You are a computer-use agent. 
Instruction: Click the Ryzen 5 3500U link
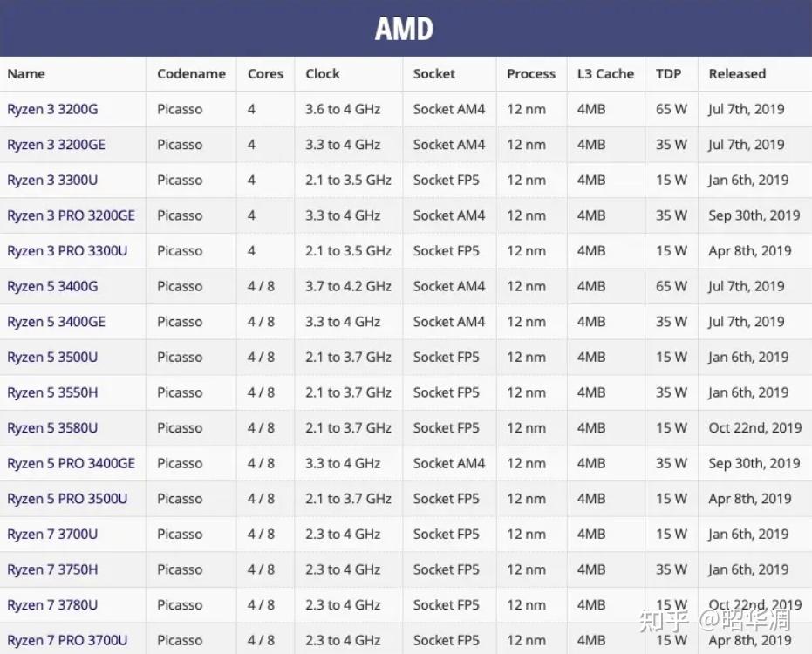click(x=52, y=358)
